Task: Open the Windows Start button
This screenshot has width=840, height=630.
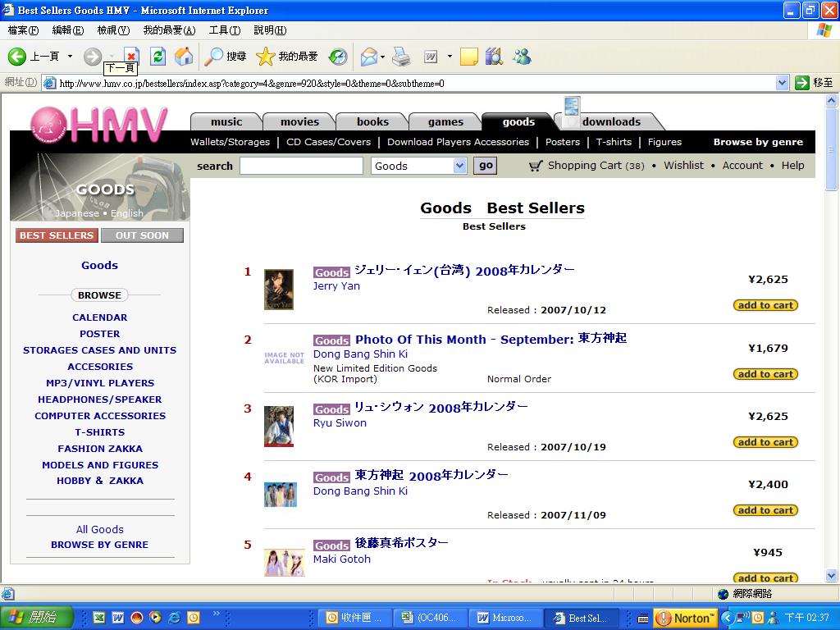Action: click(x=36, y=618)
